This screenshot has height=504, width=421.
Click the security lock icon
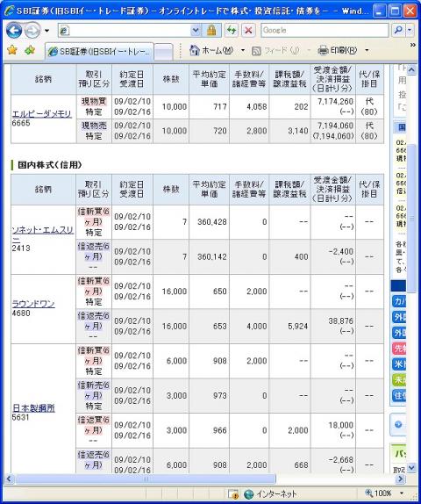[x=211, y=31]
